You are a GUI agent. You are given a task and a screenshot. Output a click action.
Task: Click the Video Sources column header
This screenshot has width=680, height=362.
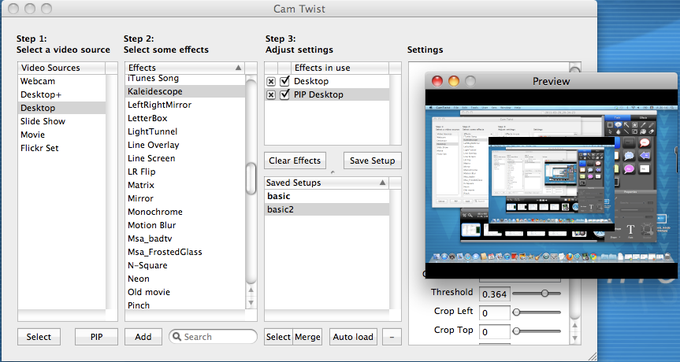62,68
